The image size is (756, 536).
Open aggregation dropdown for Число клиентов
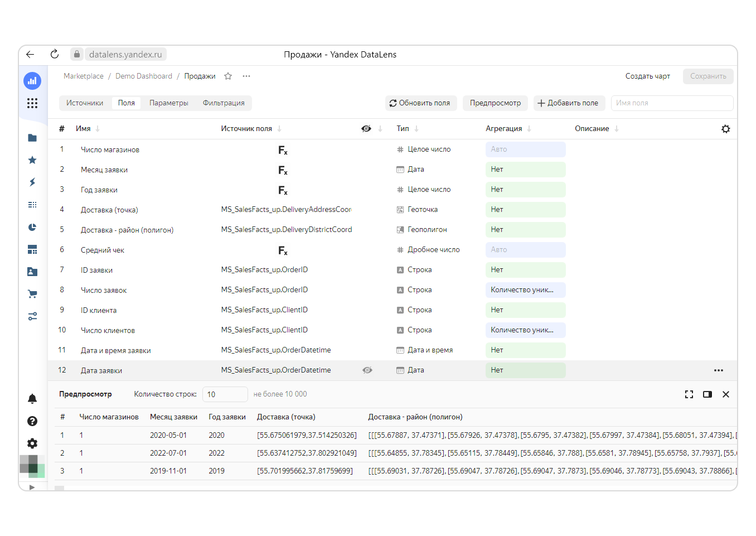[x=526, y=330]
